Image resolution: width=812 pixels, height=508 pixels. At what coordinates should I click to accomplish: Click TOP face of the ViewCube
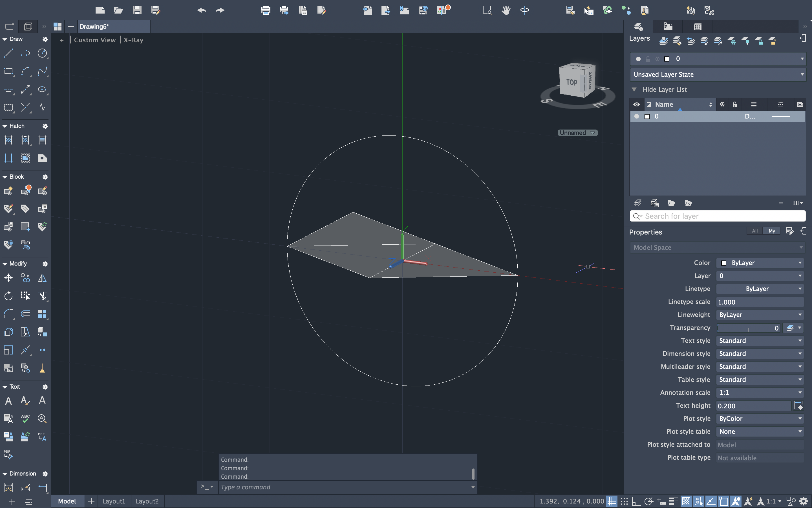click(572, 82)
